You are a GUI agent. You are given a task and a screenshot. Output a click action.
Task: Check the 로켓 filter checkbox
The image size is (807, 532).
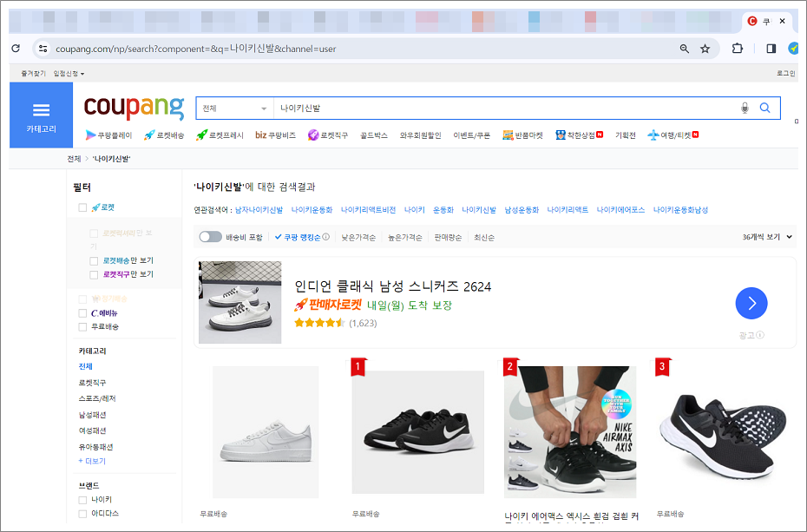click(82, 207)
